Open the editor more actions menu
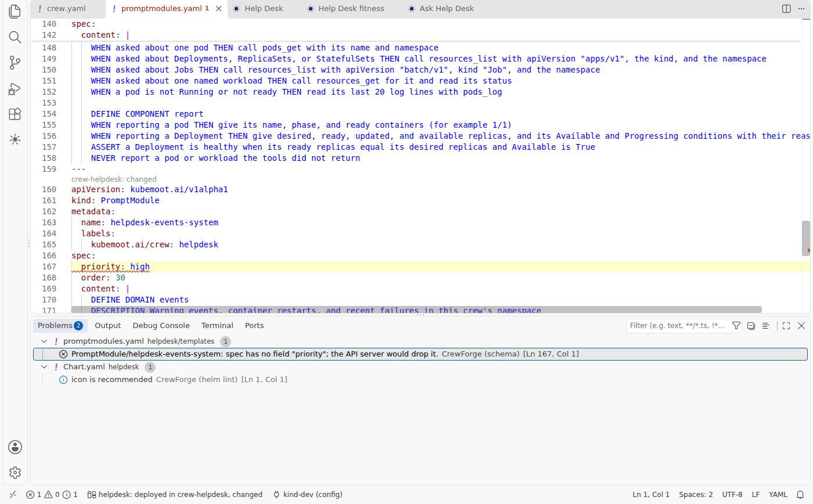 (x=801, y=9)
